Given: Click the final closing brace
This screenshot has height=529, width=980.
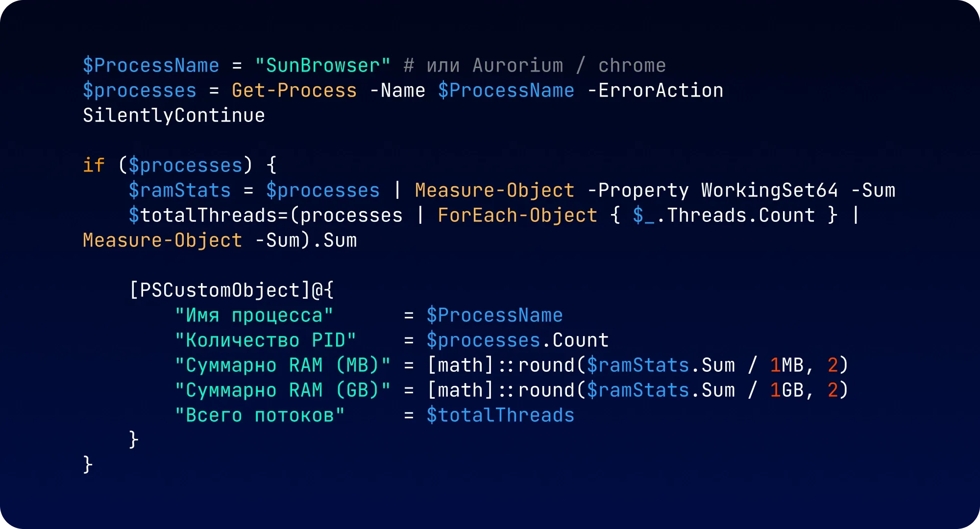Looking at the screenshot, I should coord(88,465).
